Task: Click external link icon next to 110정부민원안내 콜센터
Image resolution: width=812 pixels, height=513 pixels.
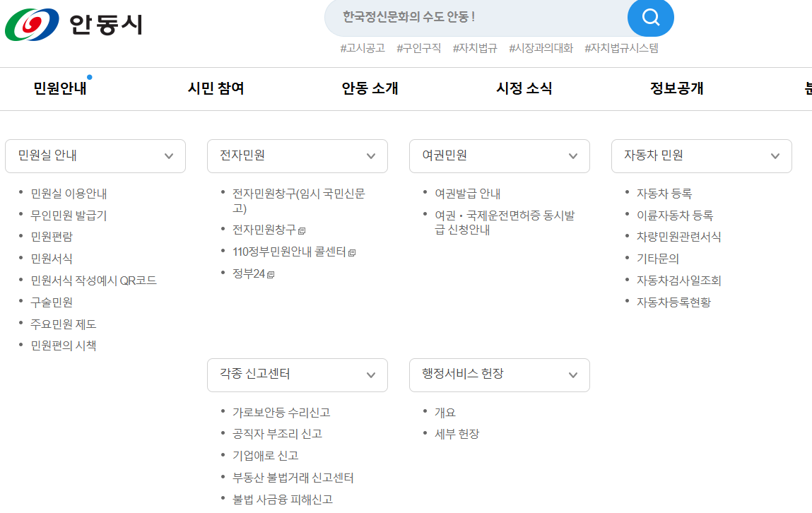Action: pos(353,252)
